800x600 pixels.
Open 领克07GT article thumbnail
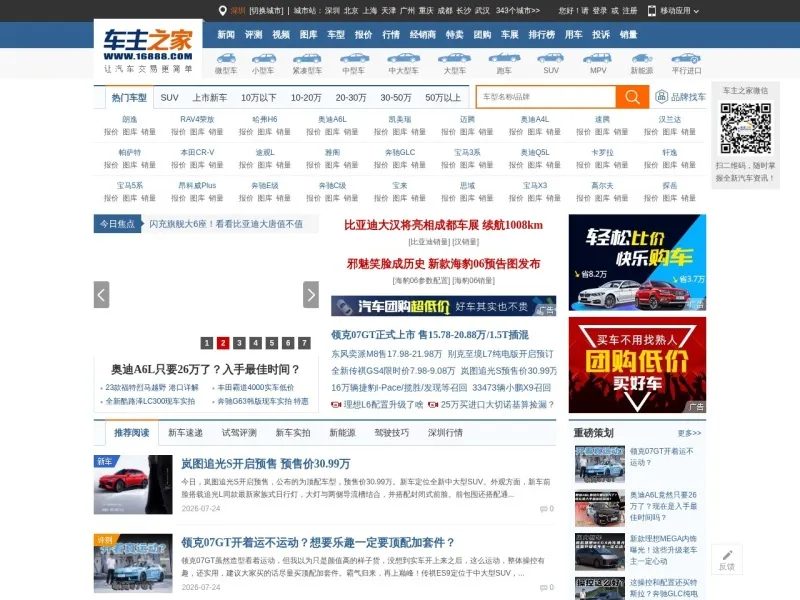133,563
